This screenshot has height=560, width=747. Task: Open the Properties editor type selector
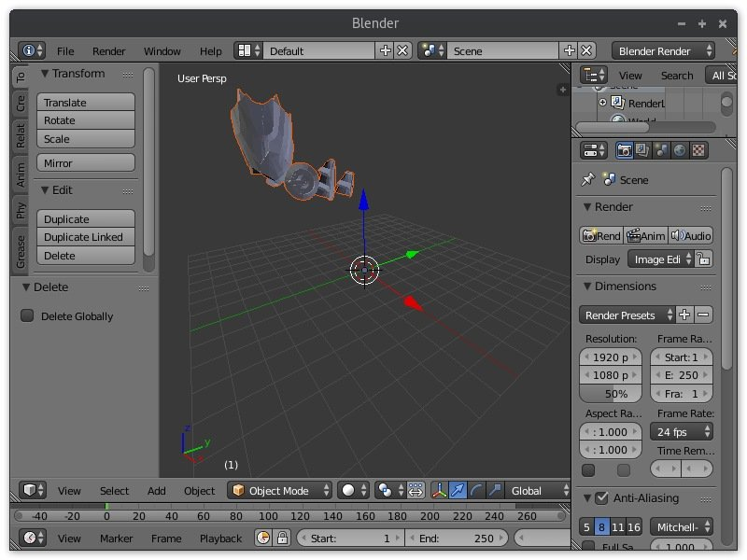(594, 150)
